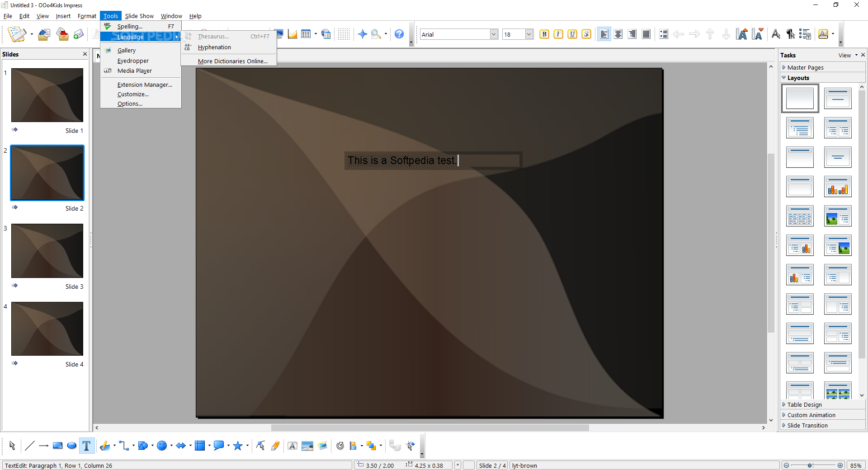Click the zoom in plus button

[840, 465]
